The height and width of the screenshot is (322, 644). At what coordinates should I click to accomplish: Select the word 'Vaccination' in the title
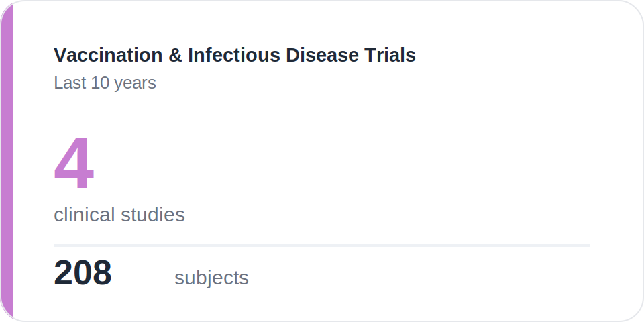[109, 55]
